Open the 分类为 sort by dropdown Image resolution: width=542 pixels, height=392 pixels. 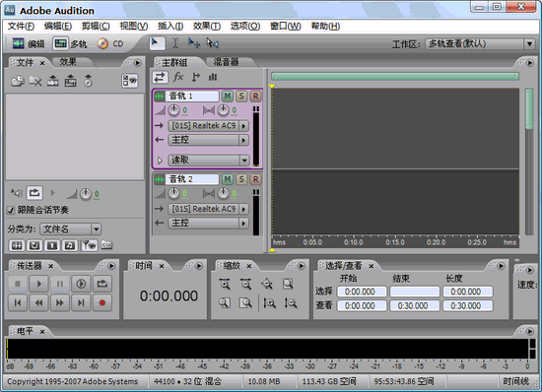70,229
